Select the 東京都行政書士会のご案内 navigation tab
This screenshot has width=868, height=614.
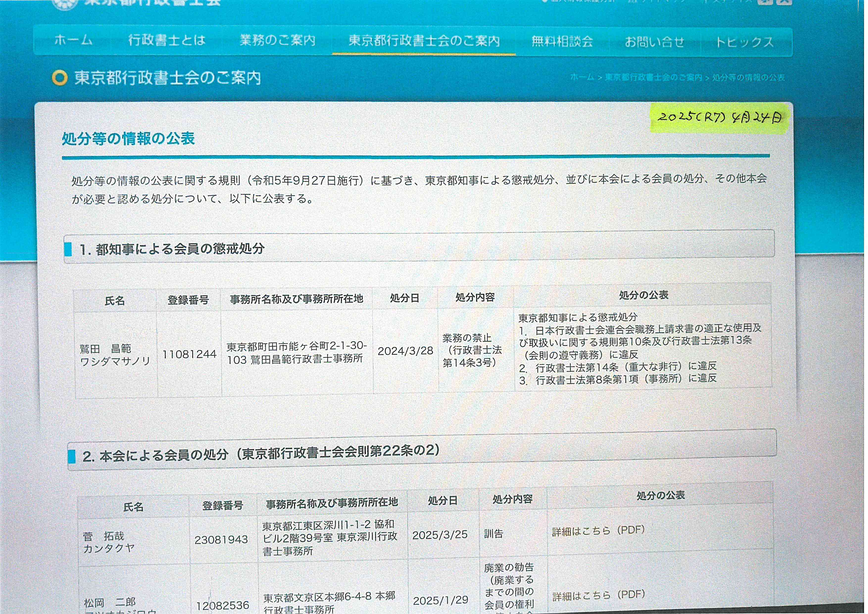[x=424, y=40]
